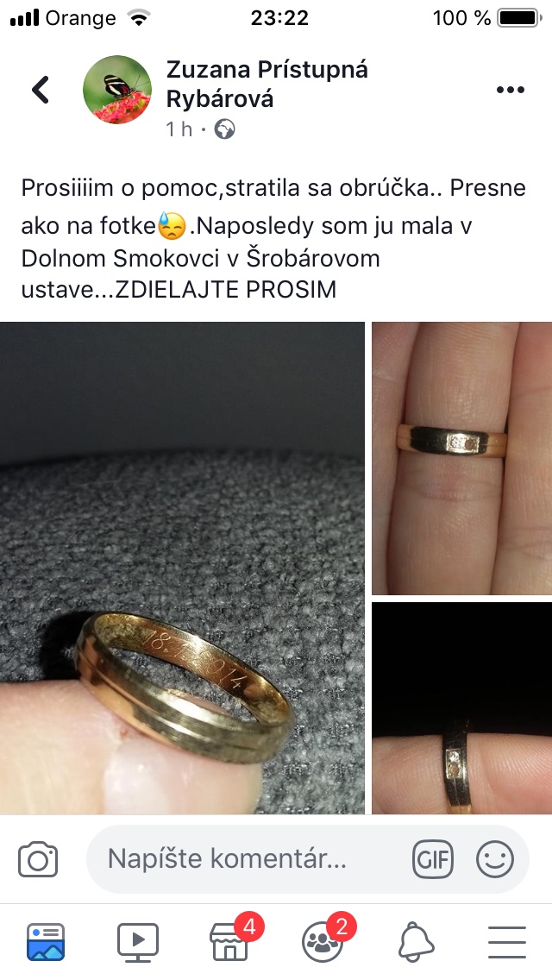The height and width of the screenshot is (980, 552).
Task: Open the three-dot post options menu
Action: coord(510,90)
